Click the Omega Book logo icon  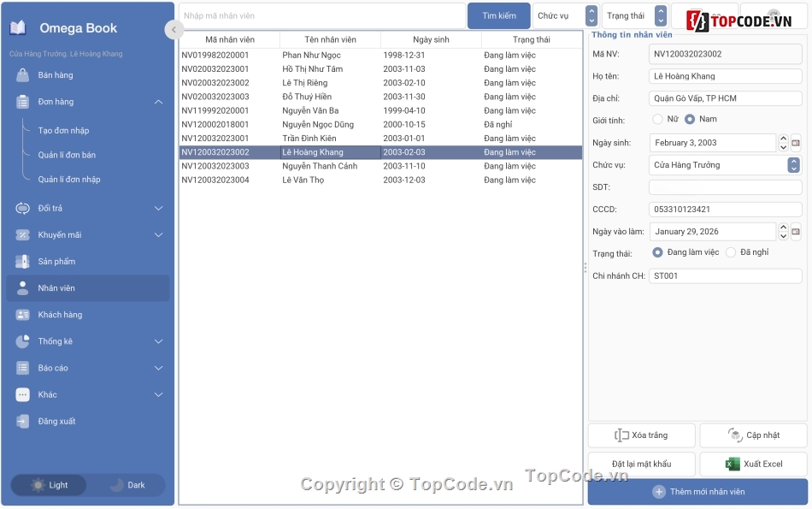(x=18, y=28)
